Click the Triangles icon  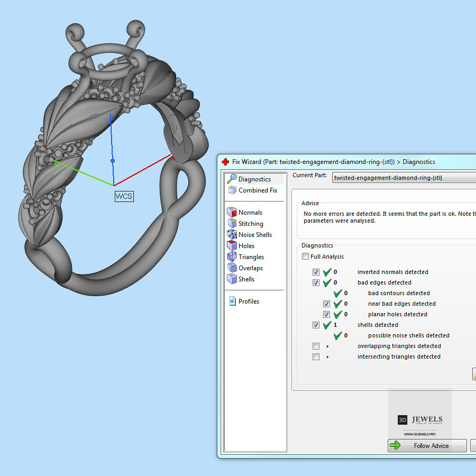pos(232,257)
